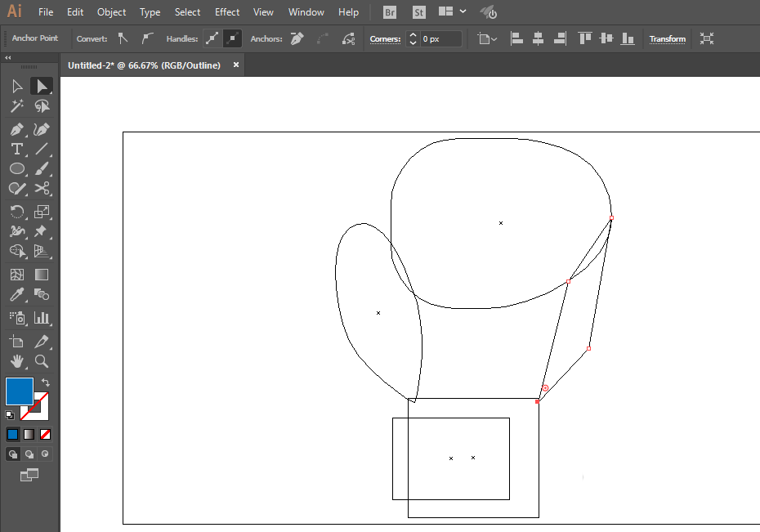
Task: Open the Object menu
Action: tap(111, 12)
